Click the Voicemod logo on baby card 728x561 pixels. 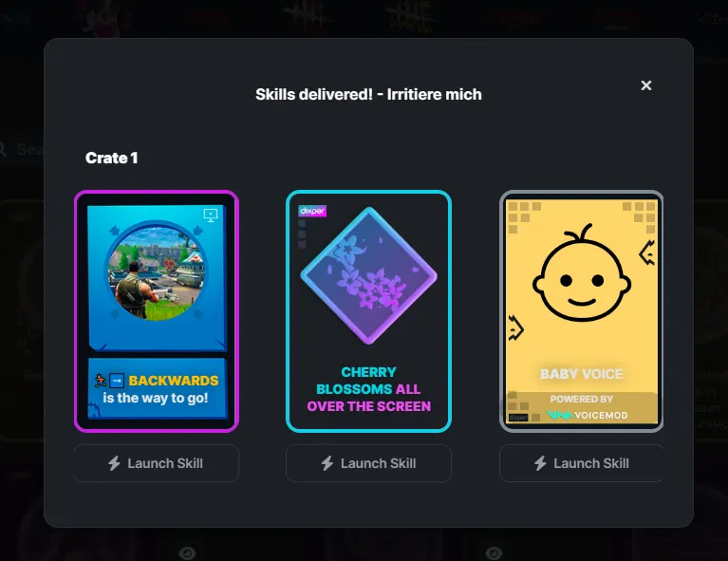click(588, 415)
